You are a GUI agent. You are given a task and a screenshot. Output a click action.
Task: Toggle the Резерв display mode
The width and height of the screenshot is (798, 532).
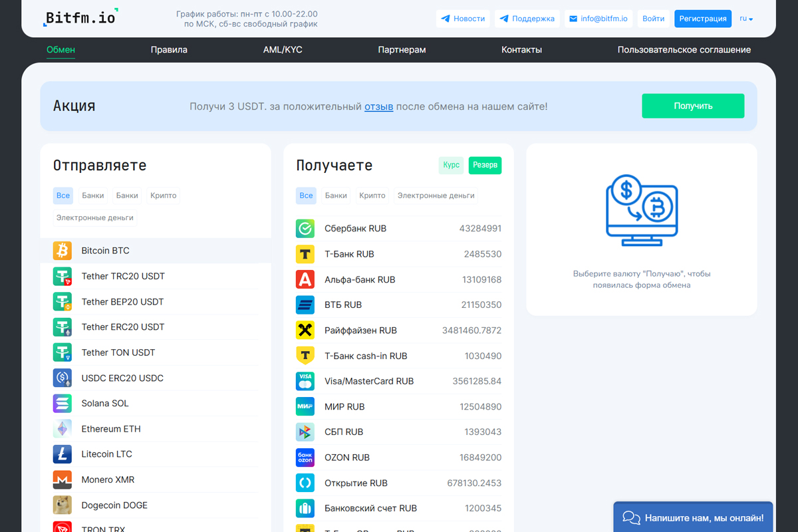[x=485, y=165]
